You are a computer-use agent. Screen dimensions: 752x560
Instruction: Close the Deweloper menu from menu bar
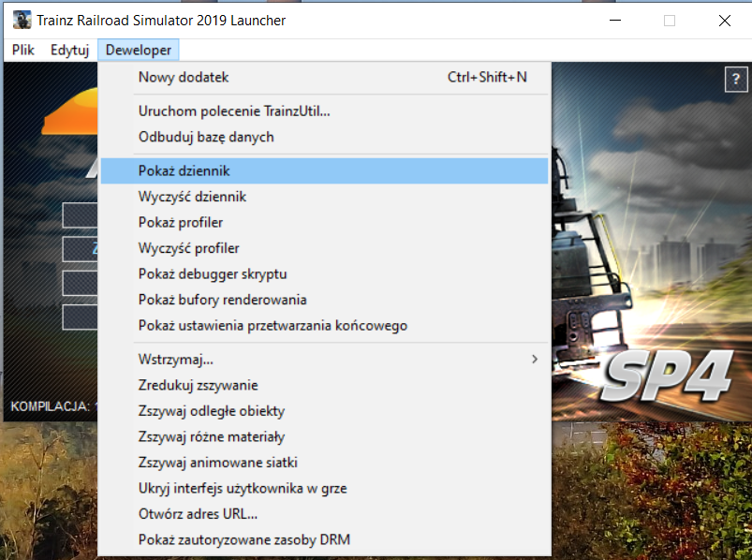click(138, 50)
